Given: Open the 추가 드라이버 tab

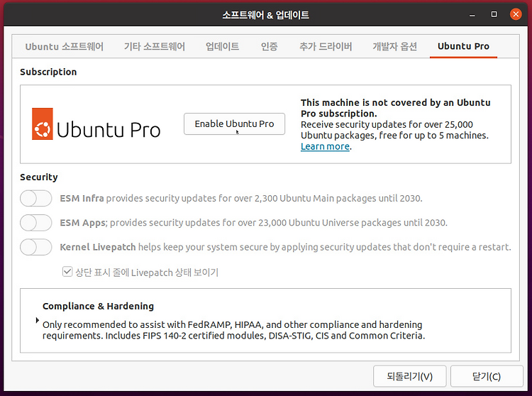Looking at the screenshot, I should coord(326,47).
